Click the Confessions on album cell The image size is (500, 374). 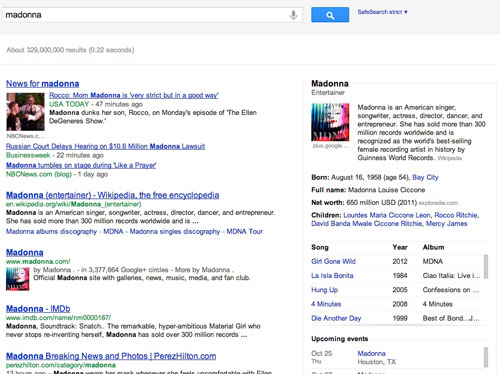451,290
